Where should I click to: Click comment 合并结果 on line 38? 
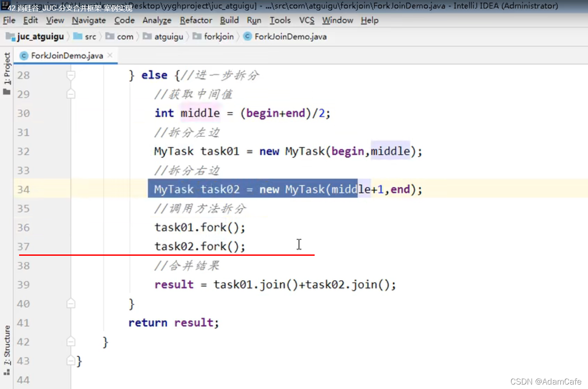pos(193,266)
